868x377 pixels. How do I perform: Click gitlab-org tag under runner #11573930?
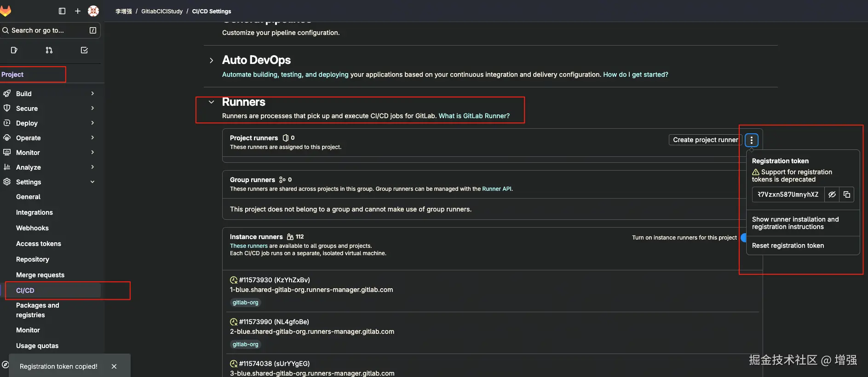click(x=245, y=303)
